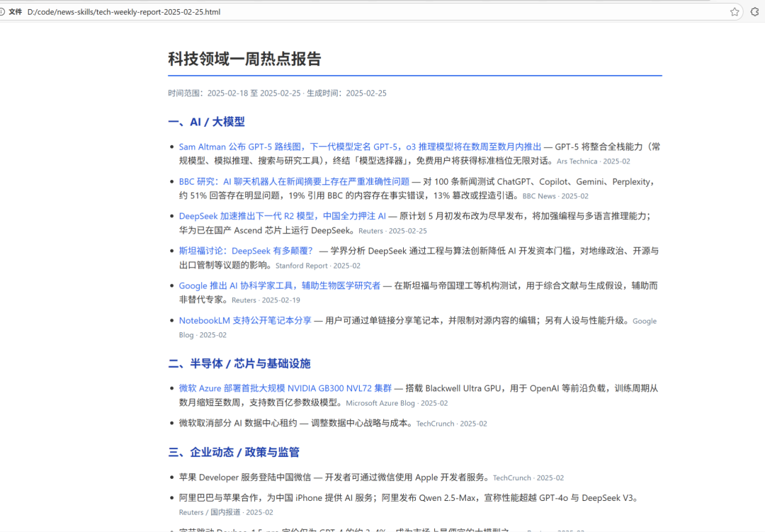765x532 pixels.
Task: Click the TechCrunch · 2025-02 label after Apple 开发者服务
Action: 528,478
